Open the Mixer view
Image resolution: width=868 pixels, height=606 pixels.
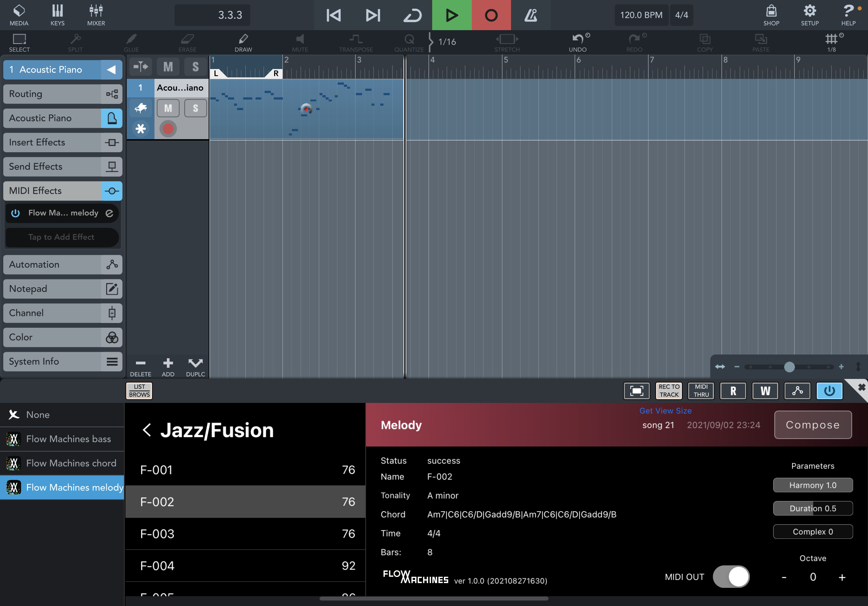coord(96,15)
